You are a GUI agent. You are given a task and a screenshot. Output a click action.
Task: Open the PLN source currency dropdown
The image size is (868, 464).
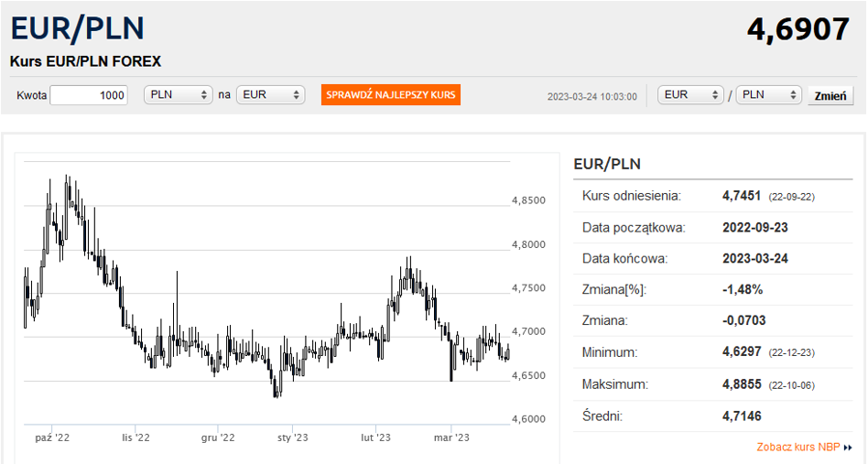(x=179, y=94)
